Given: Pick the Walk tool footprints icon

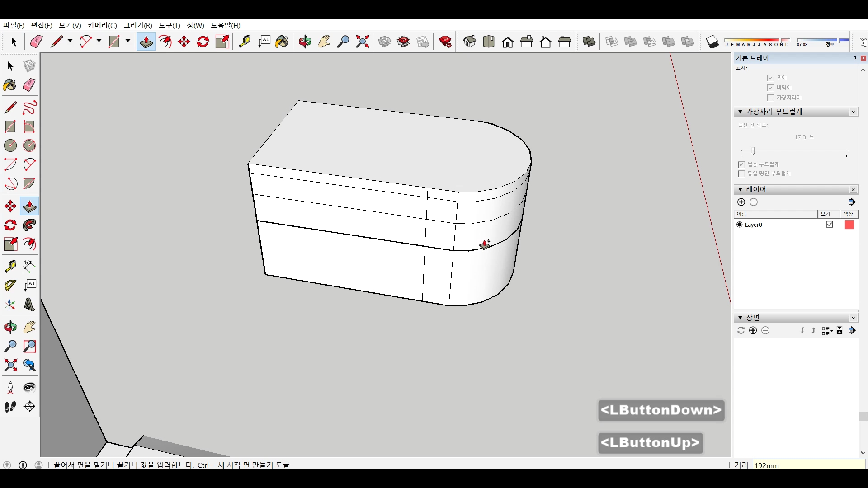Looking at the screenshot, I should pyautogui.click(x=10, y=407).
